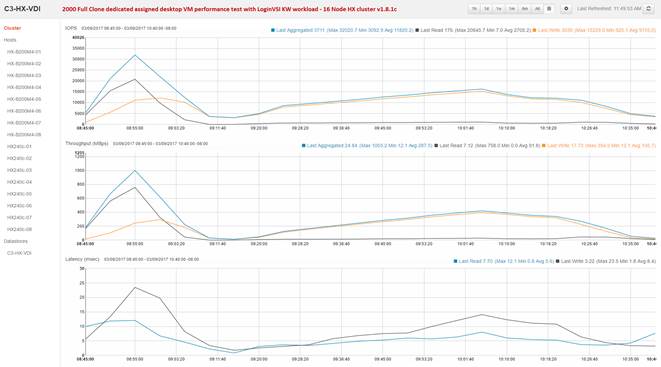
Task: Open host HX240c-07
Action: (19, 217)
